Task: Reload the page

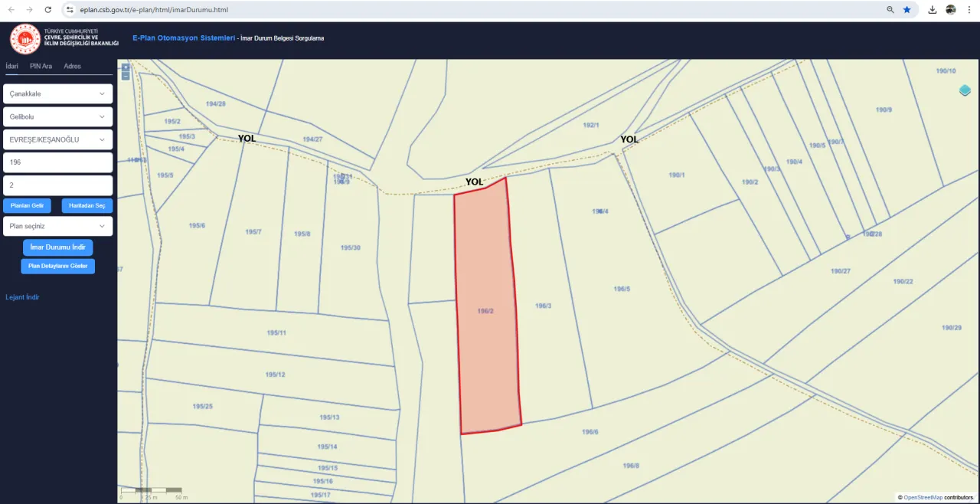Action: click(x=48, y=10)
